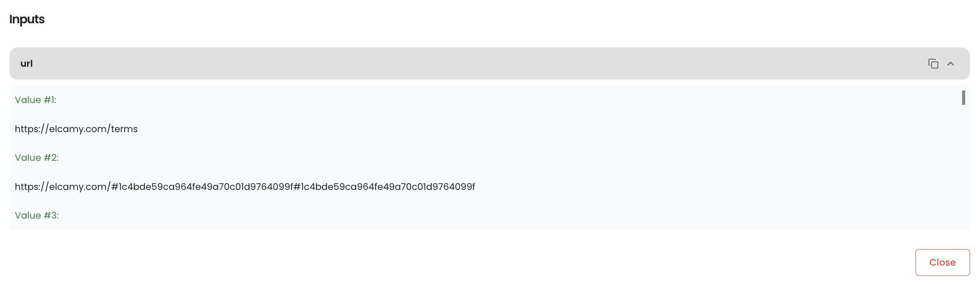The height and width of the screenshot is (284, 980).
Task: Copy the url input values
Action: 933,64
